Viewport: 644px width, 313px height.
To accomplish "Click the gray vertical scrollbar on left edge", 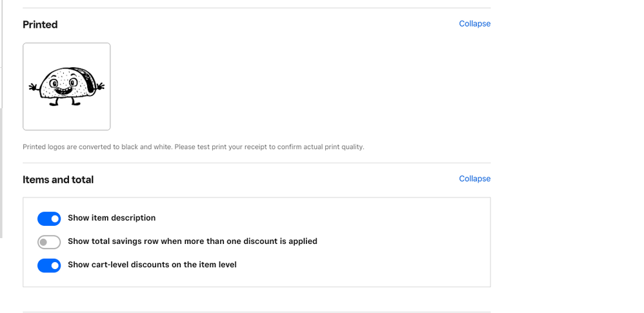I will pyautogui.click(x=1, y=172).
